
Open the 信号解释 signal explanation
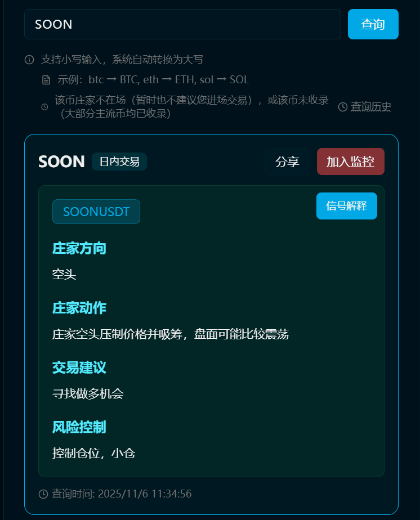[x=347, y=206]
